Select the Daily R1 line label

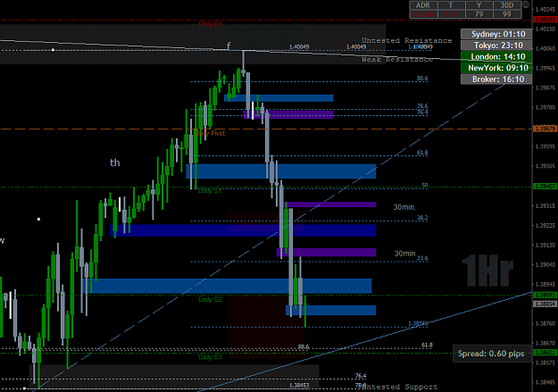point(210,24)
